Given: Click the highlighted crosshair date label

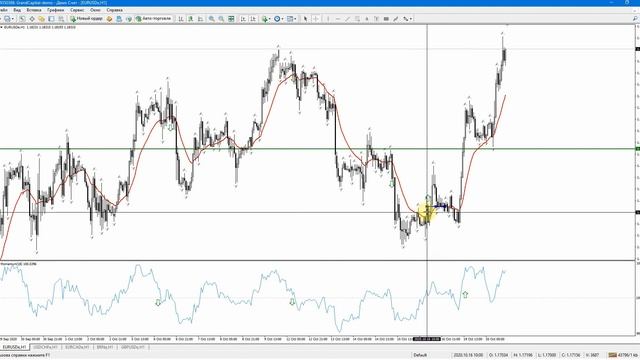Looking at the screenshot, I should (x=427, y=339).
